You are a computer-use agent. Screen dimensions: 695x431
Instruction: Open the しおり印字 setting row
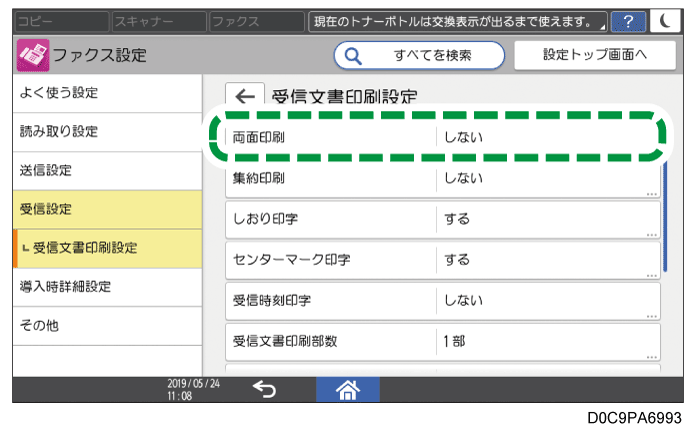(x=443, y=219)
